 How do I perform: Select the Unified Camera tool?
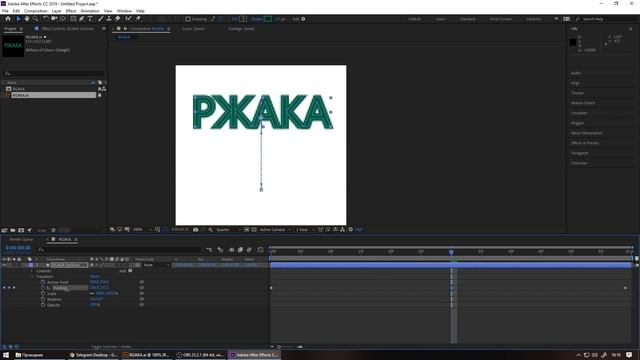pyautogui.click(x=54, y=19)
